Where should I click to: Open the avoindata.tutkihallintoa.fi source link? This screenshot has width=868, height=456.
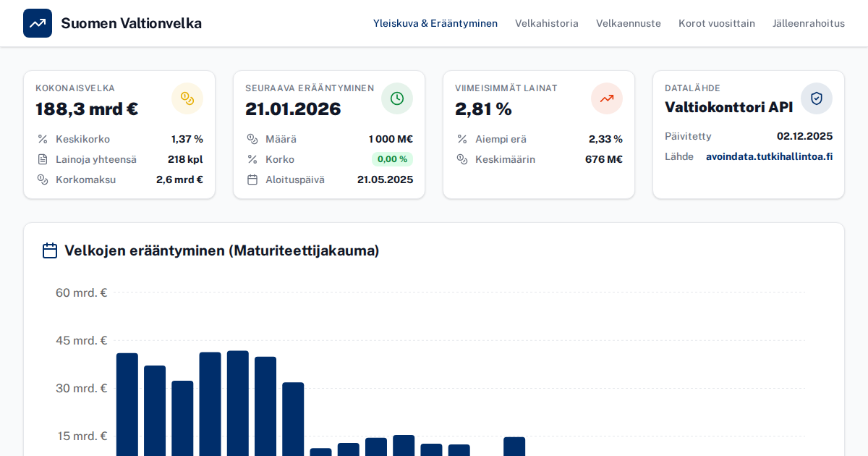click(769, 156)
